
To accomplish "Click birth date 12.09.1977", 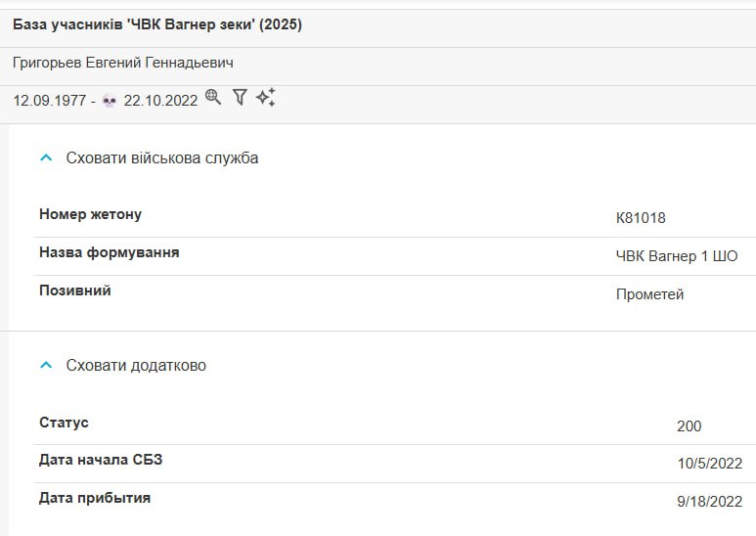I will (49, 101).
